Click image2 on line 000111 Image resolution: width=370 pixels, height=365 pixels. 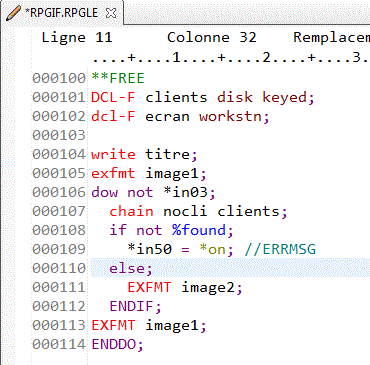(x=208, y=288)
